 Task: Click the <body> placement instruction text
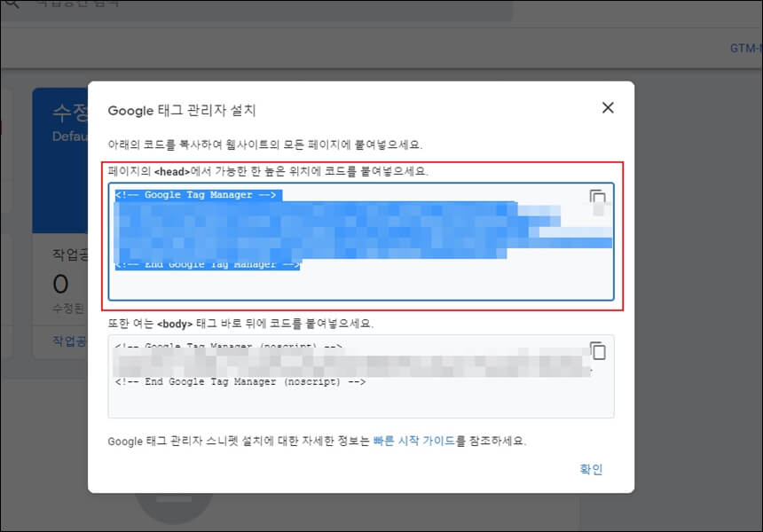(x=240, y=324)
